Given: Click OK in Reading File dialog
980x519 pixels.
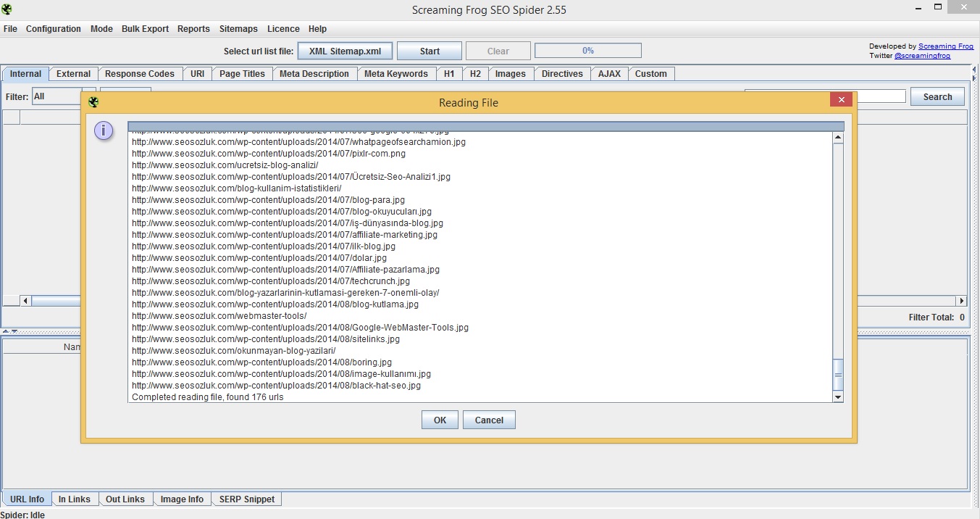Looking at the screenshot, I should point(440,420).
